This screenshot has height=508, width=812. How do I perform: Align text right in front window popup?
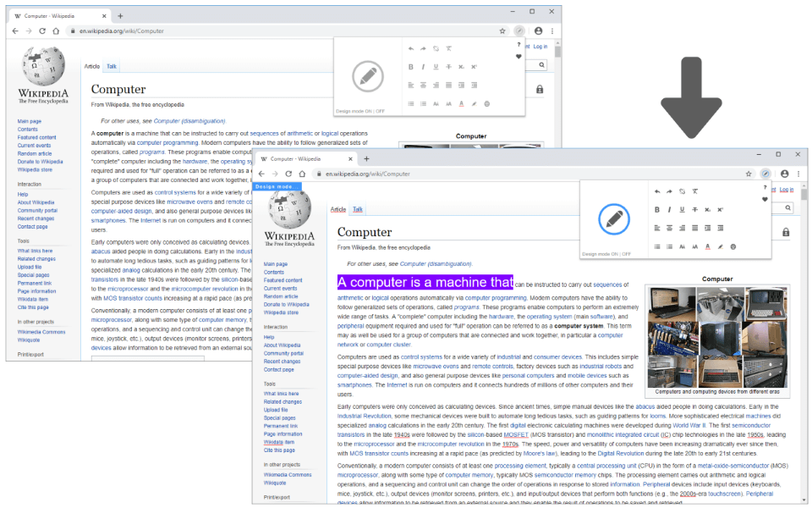(x=682, y=228)
